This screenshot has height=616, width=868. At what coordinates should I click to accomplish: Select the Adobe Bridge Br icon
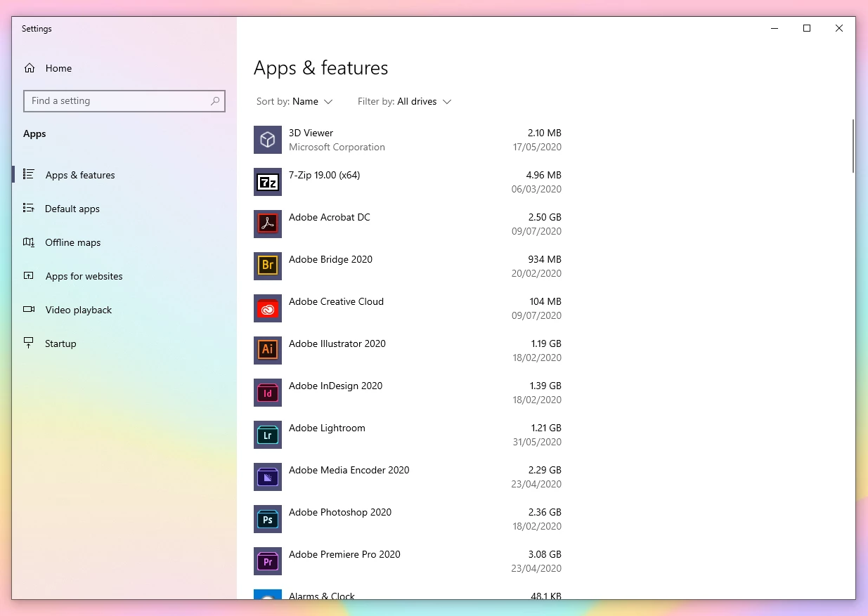(268, 266)
